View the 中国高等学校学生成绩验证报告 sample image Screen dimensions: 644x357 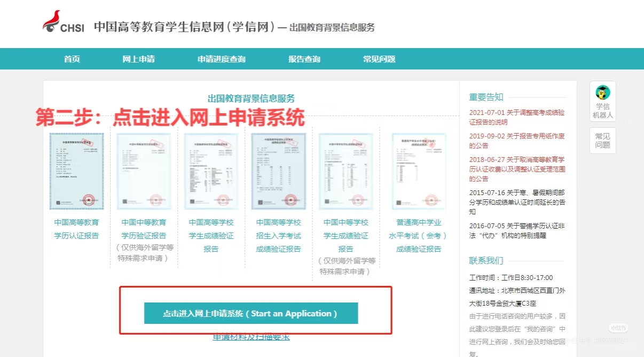tap(211, 171)
